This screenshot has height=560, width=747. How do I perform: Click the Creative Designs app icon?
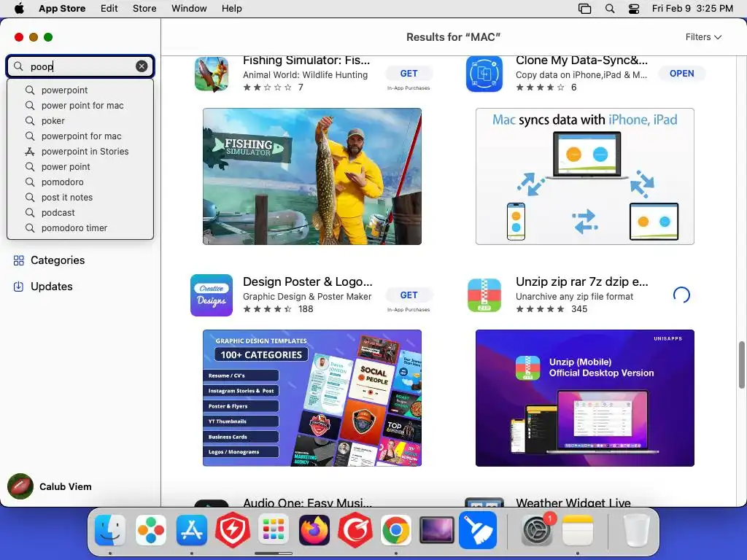212,295
